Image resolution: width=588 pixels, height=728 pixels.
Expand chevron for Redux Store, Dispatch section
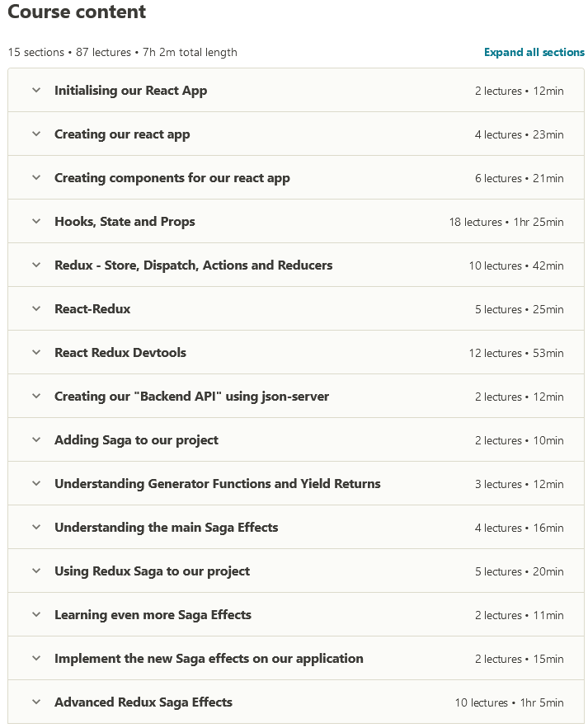tap(36, 265)
